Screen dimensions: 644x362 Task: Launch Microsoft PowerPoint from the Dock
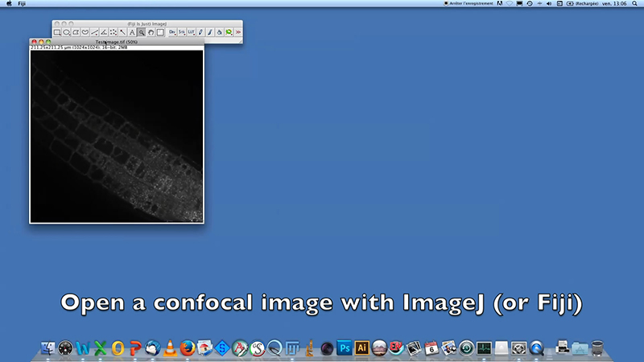click(x=135, y=348)
